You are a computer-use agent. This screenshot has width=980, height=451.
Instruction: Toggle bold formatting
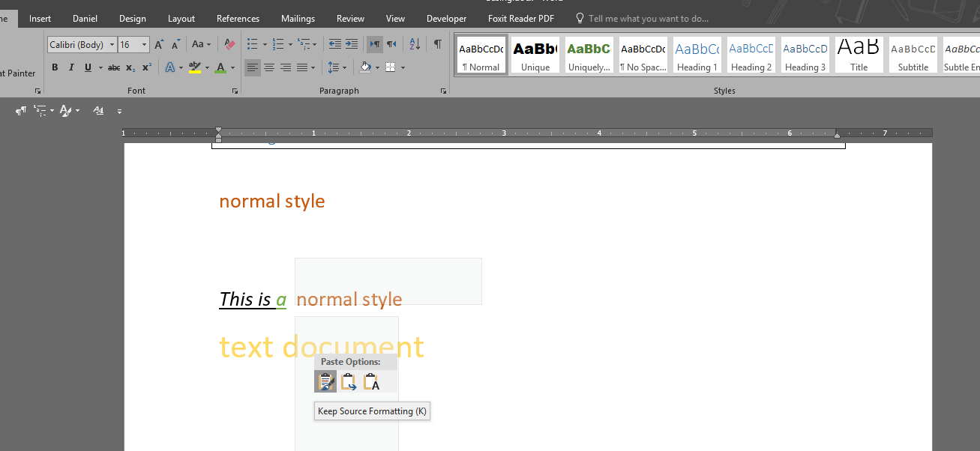coord(55,67)
